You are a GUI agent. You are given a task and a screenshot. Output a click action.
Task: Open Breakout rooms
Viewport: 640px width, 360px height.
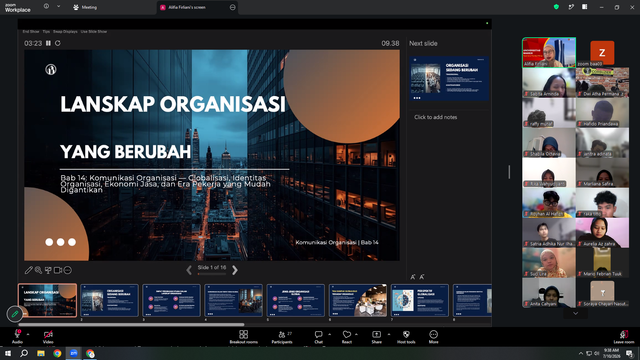click(x=244, y=337)
